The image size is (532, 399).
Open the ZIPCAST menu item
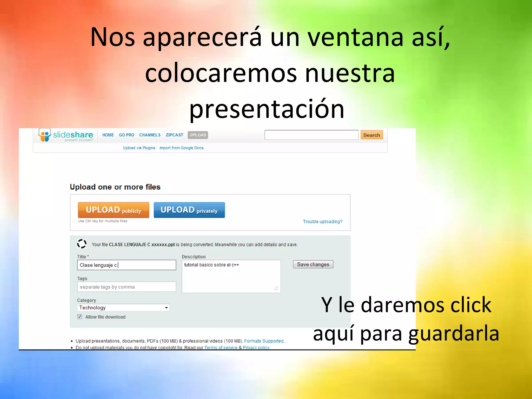point(174,135)
